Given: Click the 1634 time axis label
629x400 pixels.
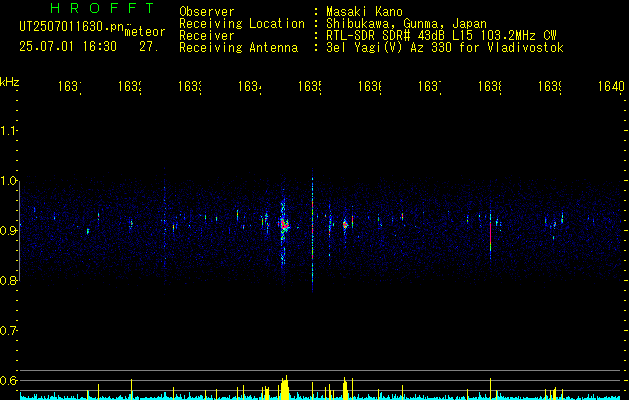Looking at the screenshot, I should pos(250,86).
